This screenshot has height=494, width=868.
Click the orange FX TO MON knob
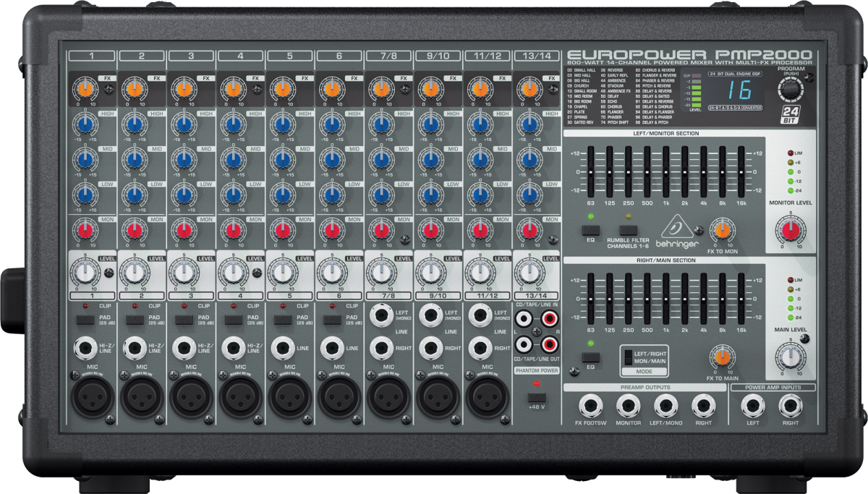(x=720, y=231)
